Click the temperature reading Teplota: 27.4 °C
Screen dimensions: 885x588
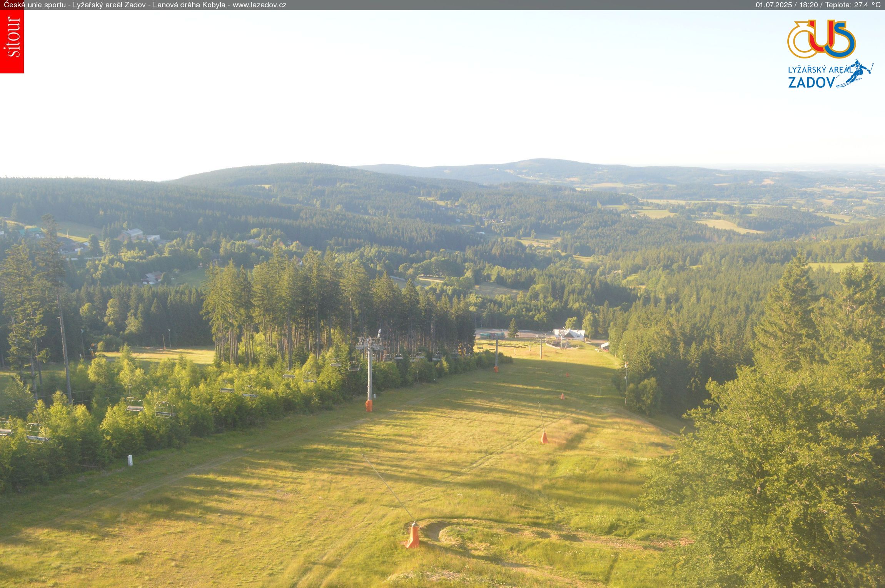[852, 5]
